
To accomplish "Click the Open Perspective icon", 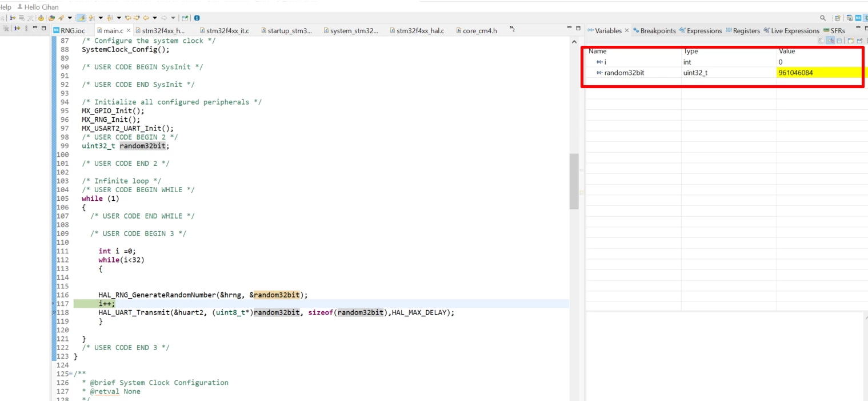I will coord(838,18).
